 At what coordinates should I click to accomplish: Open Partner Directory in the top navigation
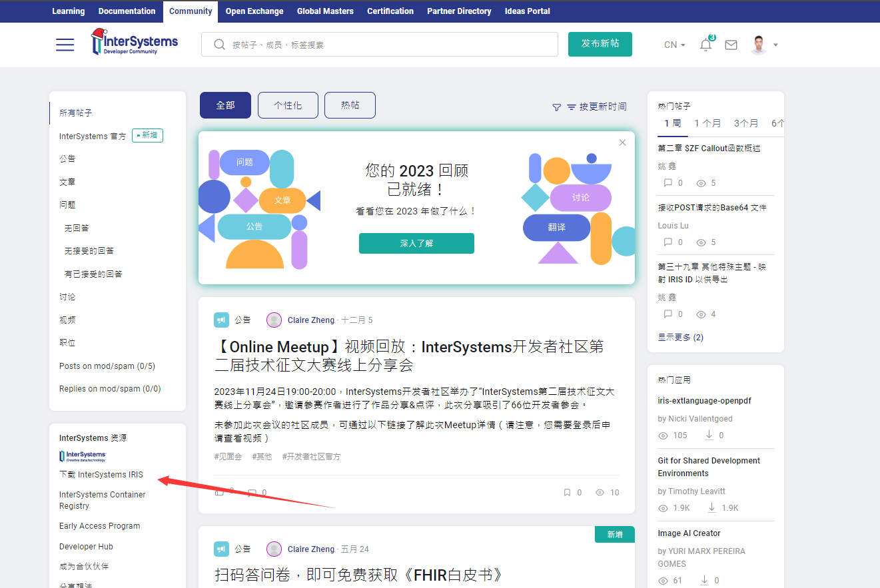coord(459,11)
